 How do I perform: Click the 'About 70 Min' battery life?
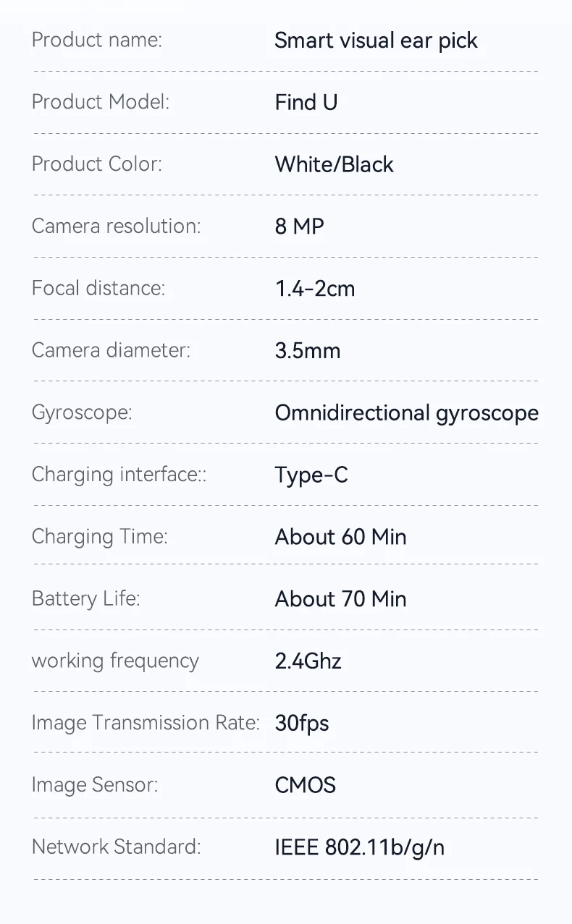pos(340,599)
